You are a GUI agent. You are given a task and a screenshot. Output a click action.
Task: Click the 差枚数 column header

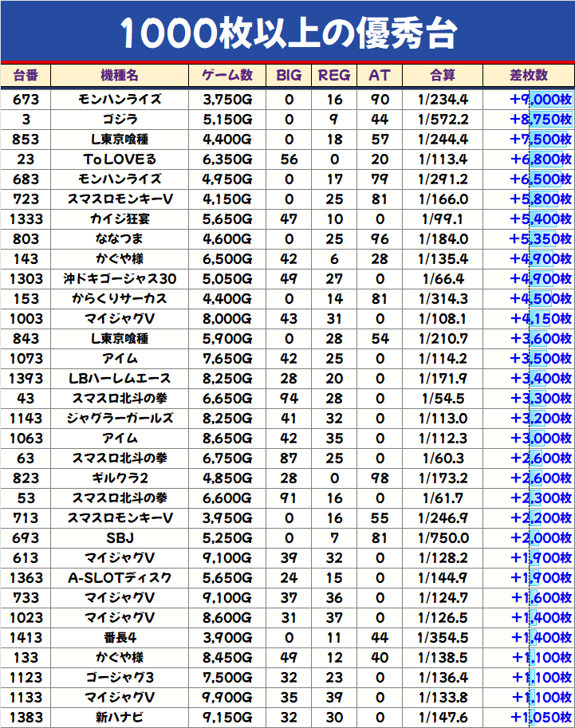tap(529, 75)
